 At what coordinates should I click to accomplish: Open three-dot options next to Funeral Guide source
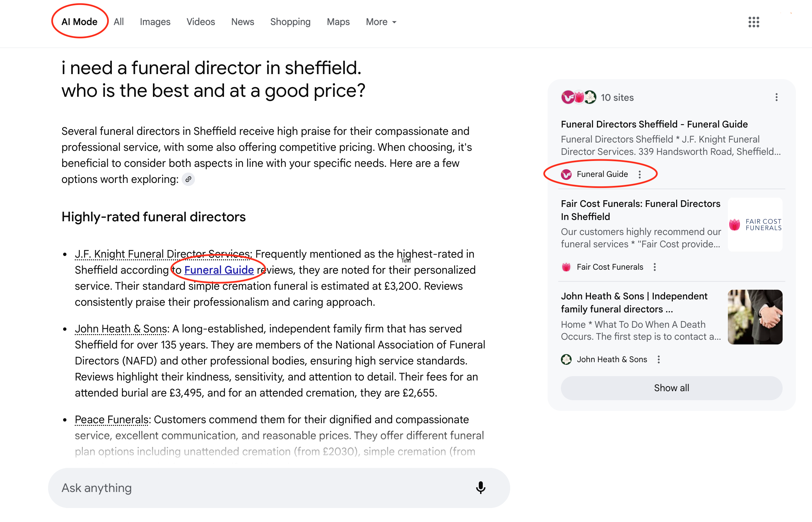tap(639, 174)
